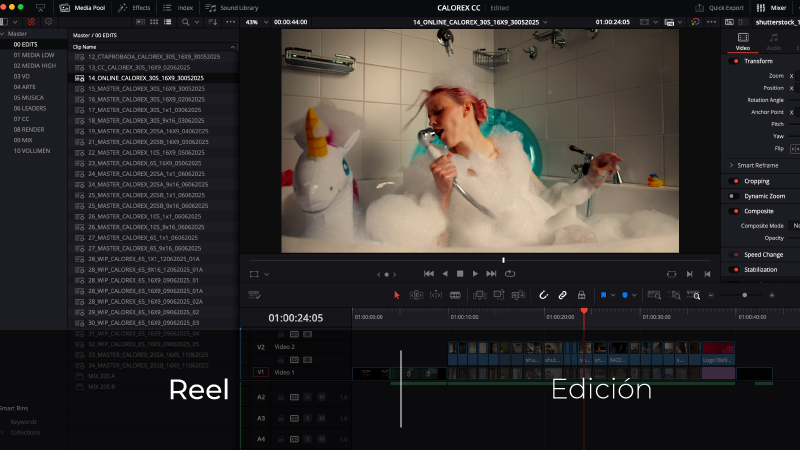Open viewer transform overlay mode dropdown
This screenshot has width=800, height=450.
[266, 274]
